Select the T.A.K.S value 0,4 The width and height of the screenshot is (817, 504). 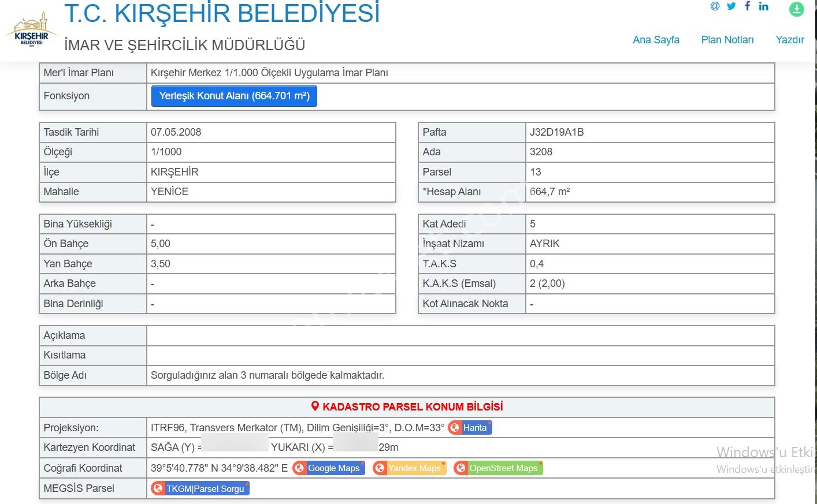point(537,264)
